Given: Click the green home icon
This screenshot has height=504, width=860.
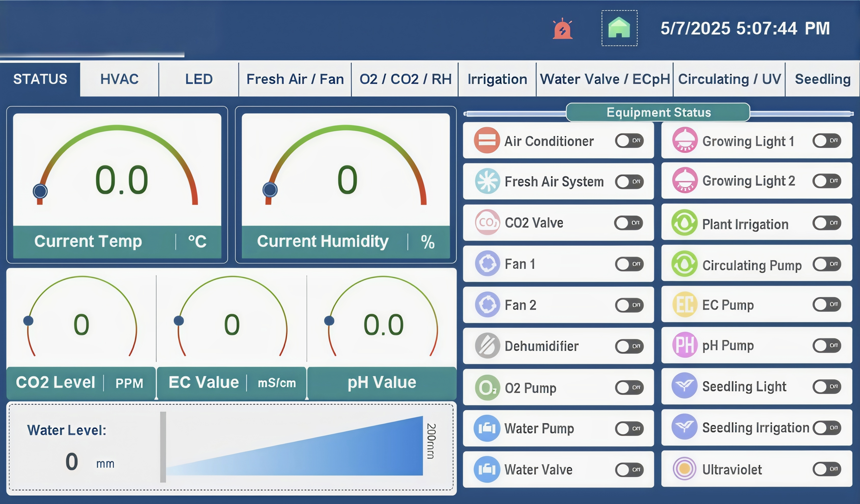Looking at the screenshot, I should [619, 28].
